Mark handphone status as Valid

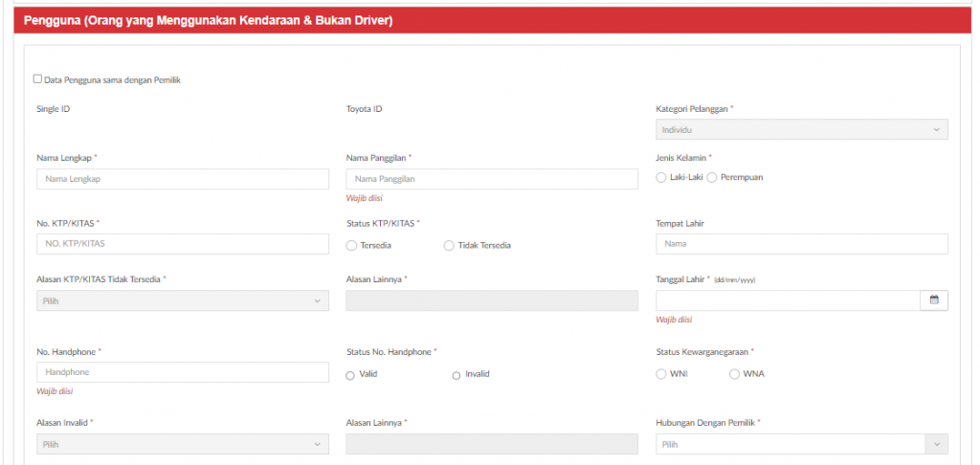(350, 375)
